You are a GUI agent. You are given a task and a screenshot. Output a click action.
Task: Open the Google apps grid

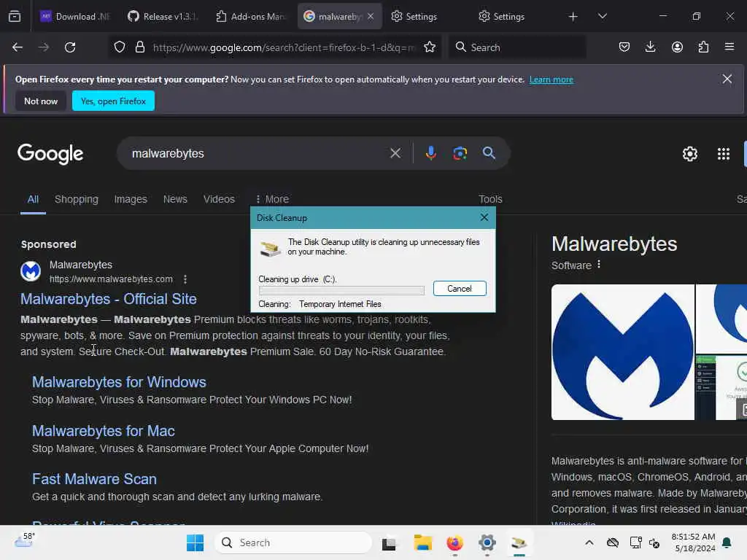tap(723, 154)
